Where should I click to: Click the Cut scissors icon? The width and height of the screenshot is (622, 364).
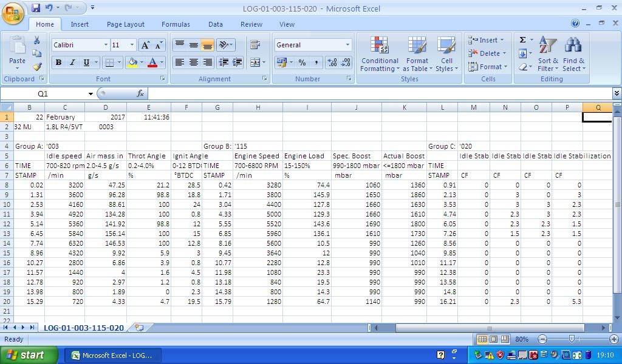[x=37, y=40]
